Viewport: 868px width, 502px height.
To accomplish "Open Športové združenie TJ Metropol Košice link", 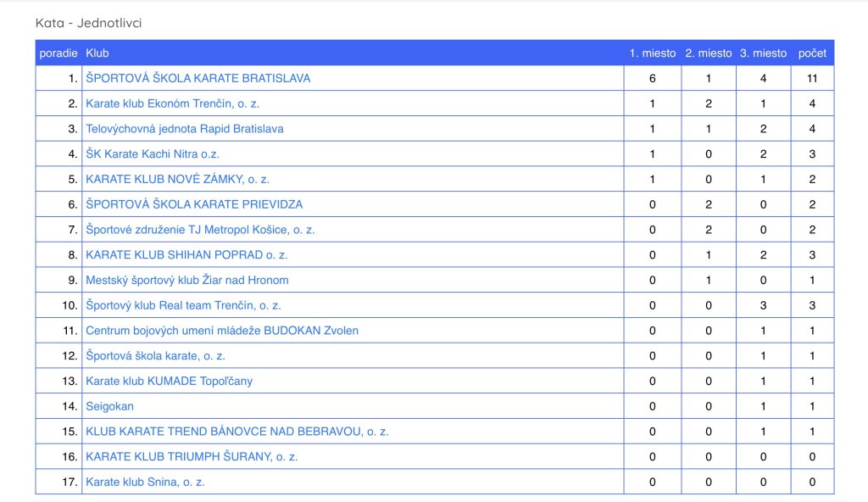I will pos(200,230).
